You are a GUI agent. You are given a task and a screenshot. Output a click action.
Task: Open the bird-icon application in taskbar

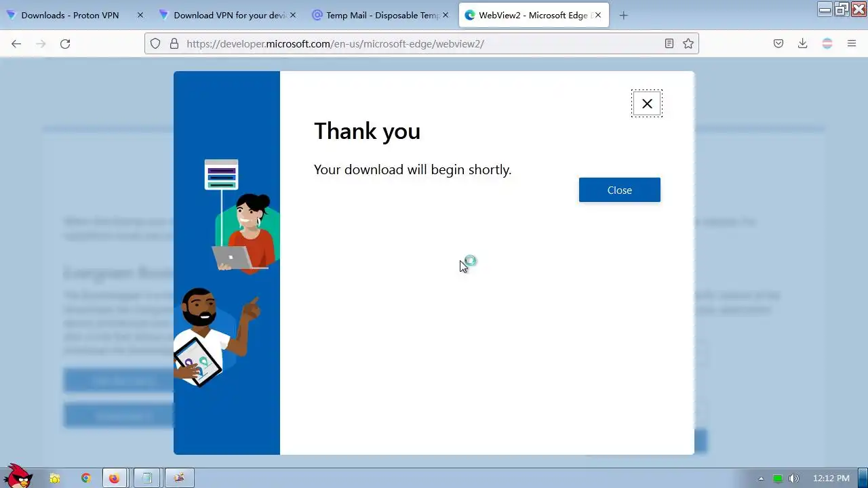(x=179, y=479)
